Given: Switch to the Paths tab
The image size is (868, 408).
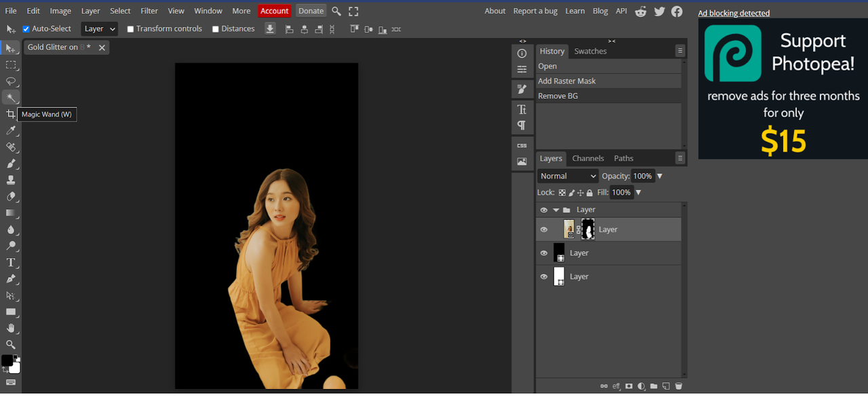Looking at the screenshot, I should click(624, 158).
